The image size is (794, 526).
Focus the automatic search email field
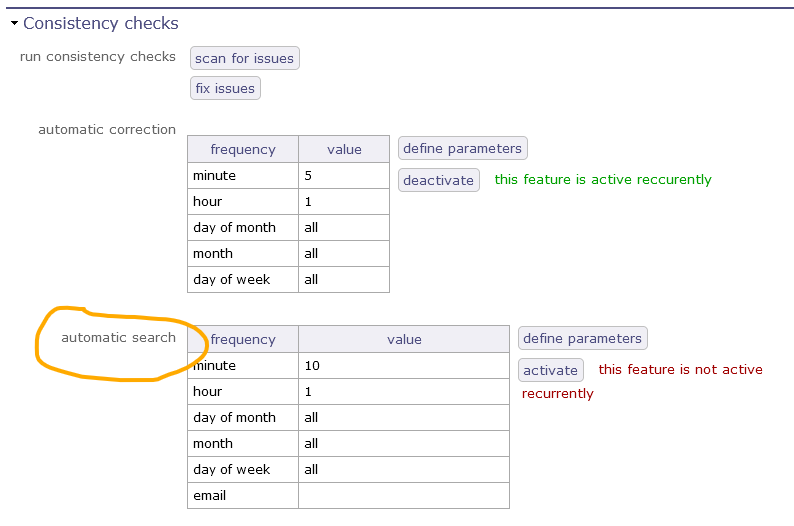(x=404, y=496)
